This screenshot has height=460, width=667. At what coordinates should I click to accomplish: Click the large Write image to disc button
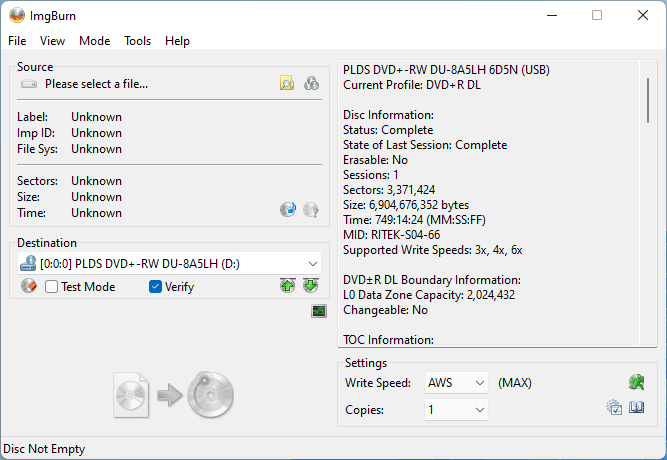coord(174,394)
